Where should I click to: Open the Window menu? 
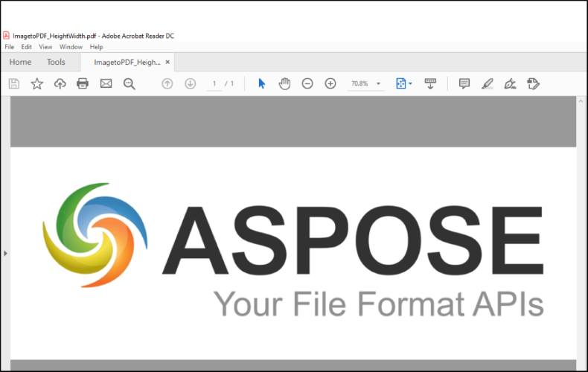tap(71, 47)
